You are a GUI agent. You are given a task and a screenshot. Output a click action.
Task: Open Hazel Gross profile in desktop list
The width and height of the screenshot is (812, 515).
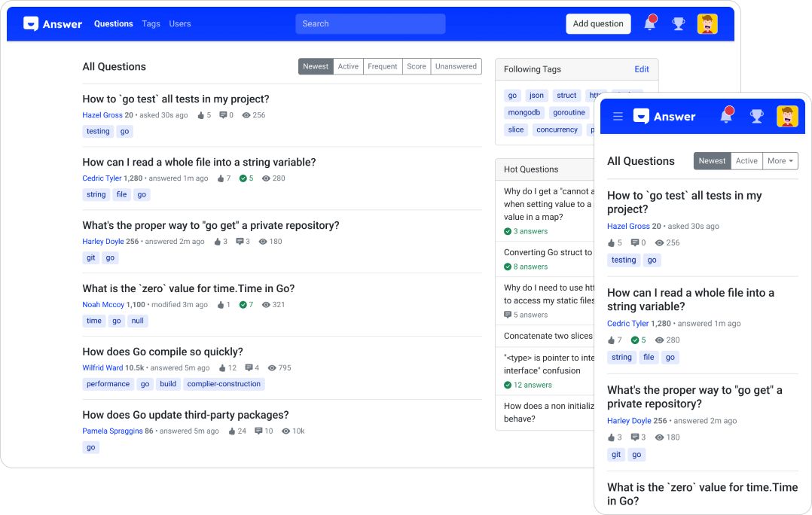tap(102, 115)
